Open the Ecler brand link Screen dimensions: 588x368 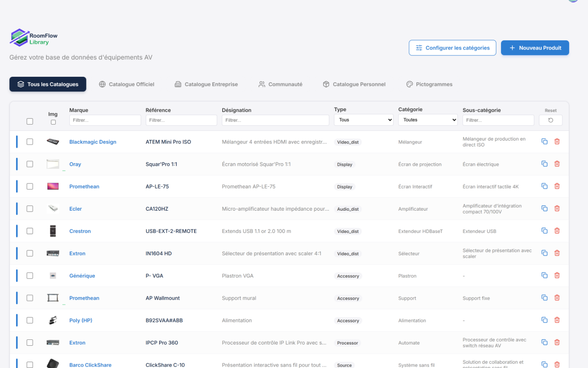point(76,209)
